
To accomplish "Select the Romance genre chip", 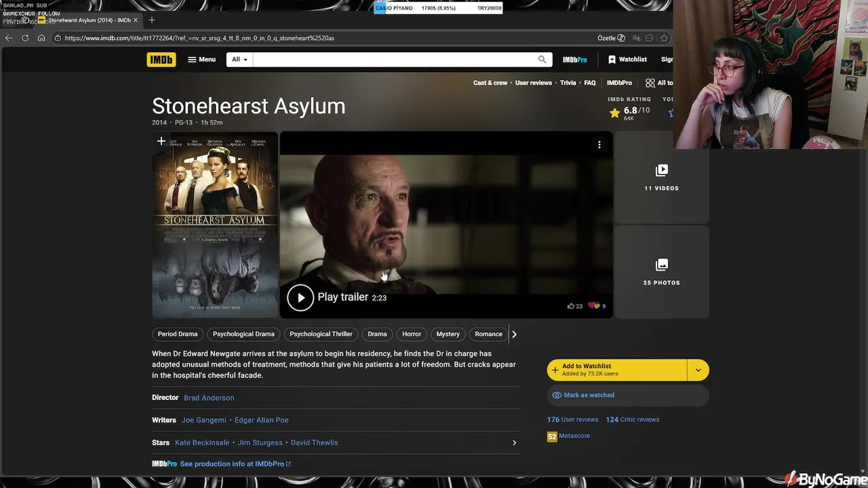I will [x=488, y=334].
